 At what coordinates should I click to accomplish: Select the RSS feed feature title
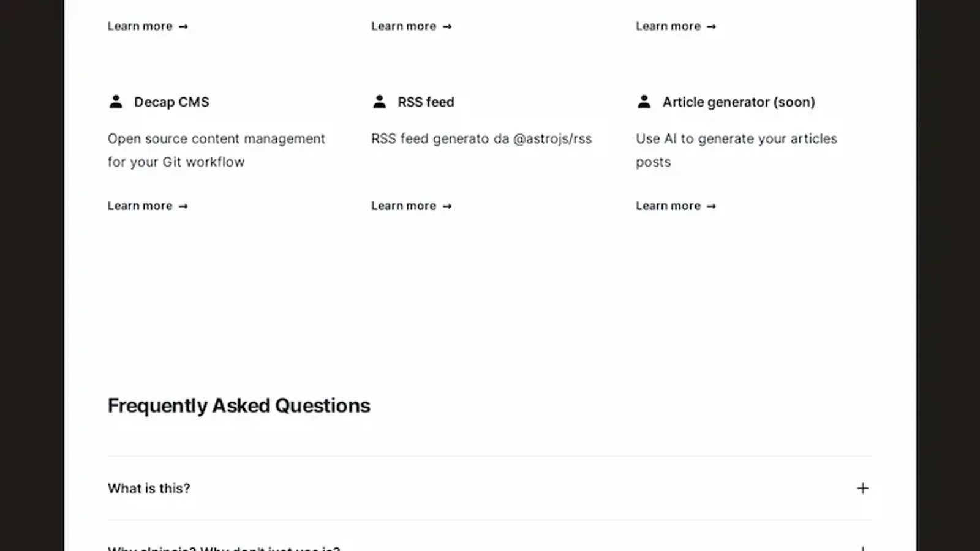pyautogui.click(x=426, y=102)
